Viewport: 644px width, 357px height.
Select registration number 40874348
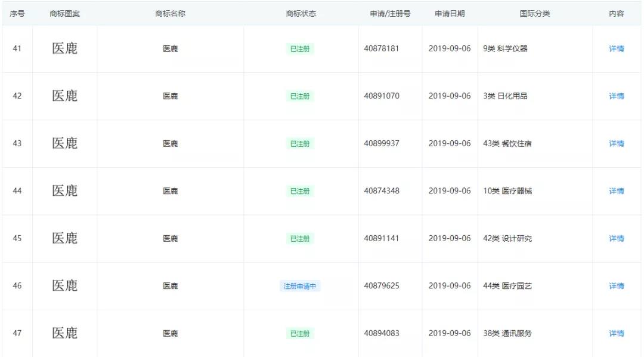tap(381, 191)
